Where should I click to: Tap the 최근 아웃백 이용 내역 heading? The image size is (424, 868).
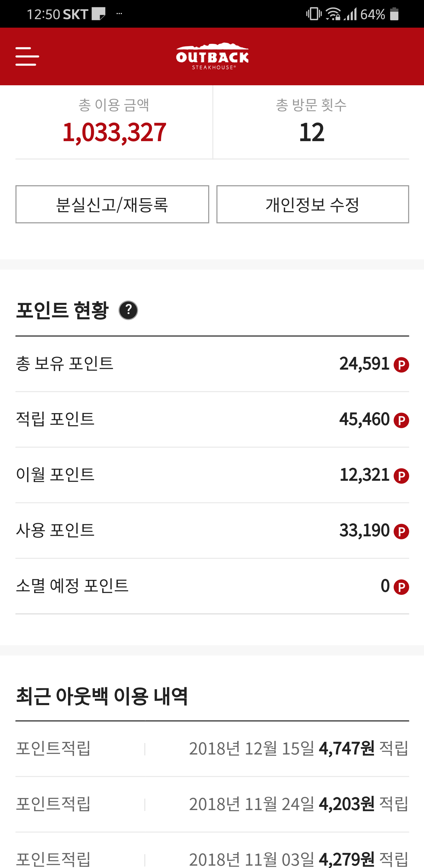tap(102, 696)
